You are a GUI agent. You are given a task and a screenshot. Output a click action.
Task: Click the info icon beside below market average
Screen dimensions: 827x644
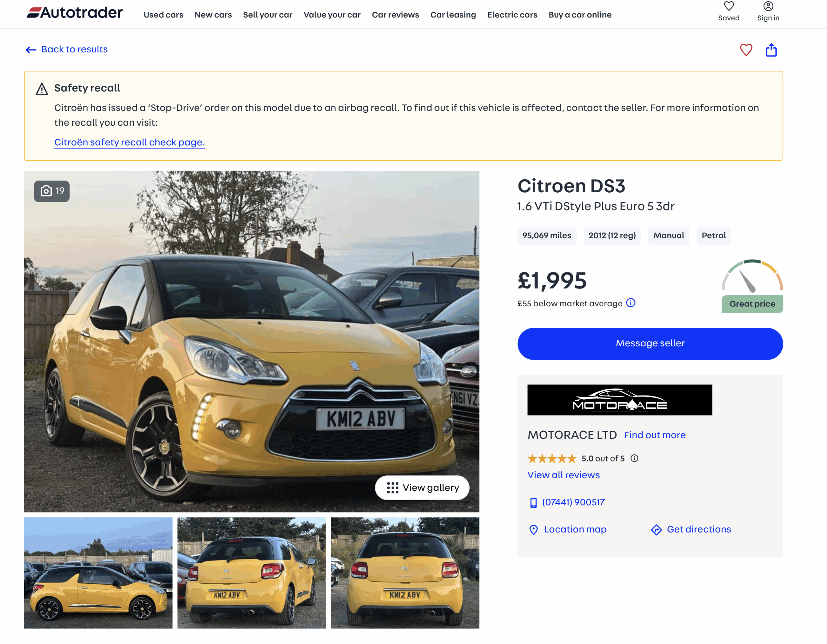[631, 303]
